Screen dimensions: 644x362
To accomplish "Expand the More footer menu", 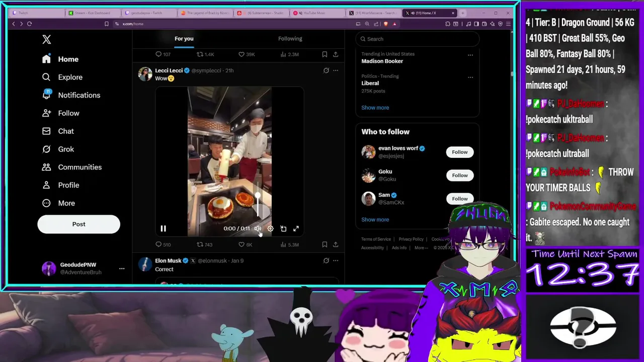I will pyautogui.click(x=421, y=248).
